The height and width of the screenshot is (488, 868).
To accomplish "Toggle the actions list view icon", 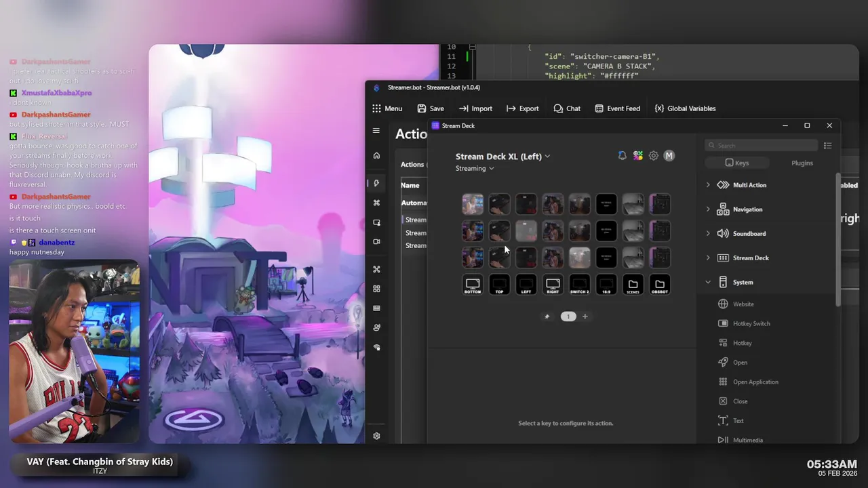I will tap(828, 145).
